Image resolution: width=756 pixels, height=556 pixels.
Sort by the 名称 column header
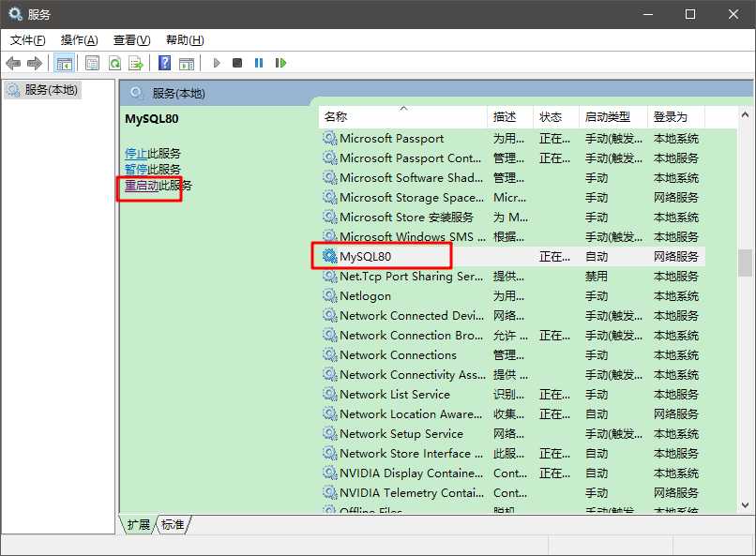coord(402,116)
